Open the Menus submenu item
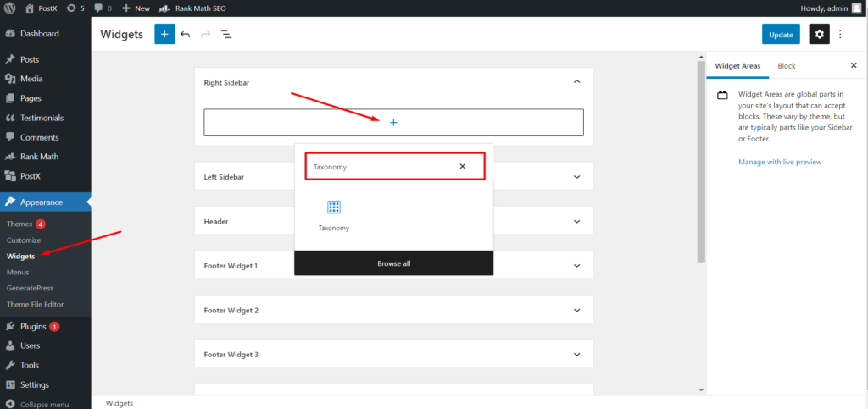868x409 pixels. click(x=18, y=272)
